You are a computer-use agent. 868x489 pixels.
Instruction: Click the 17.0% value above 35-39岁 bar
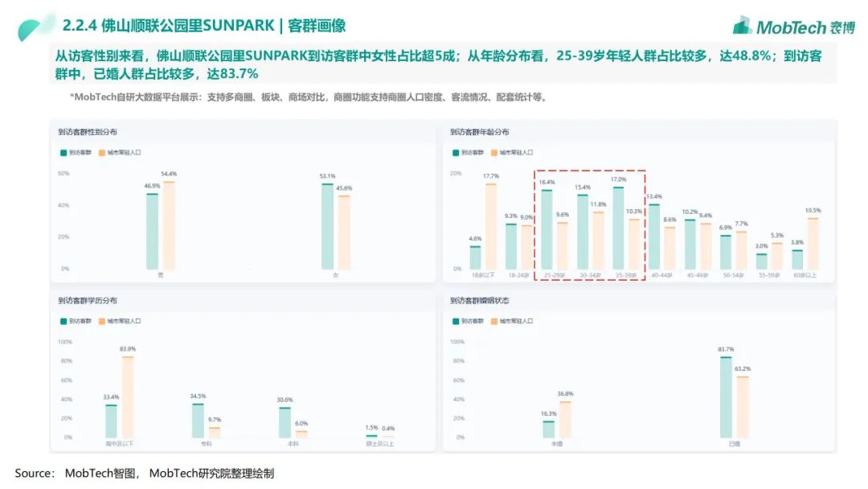click(618, 179)
